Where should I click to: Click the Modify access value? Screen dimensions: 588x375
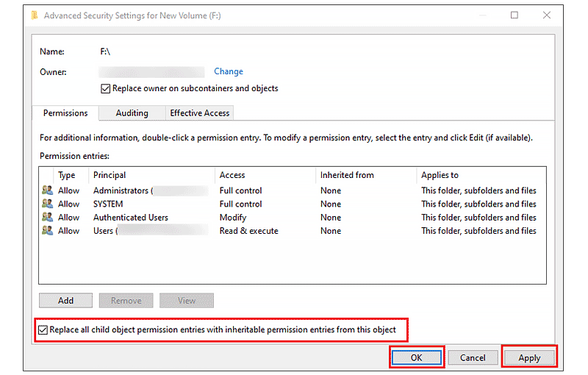pyautogui.click(x=233, y=218)
